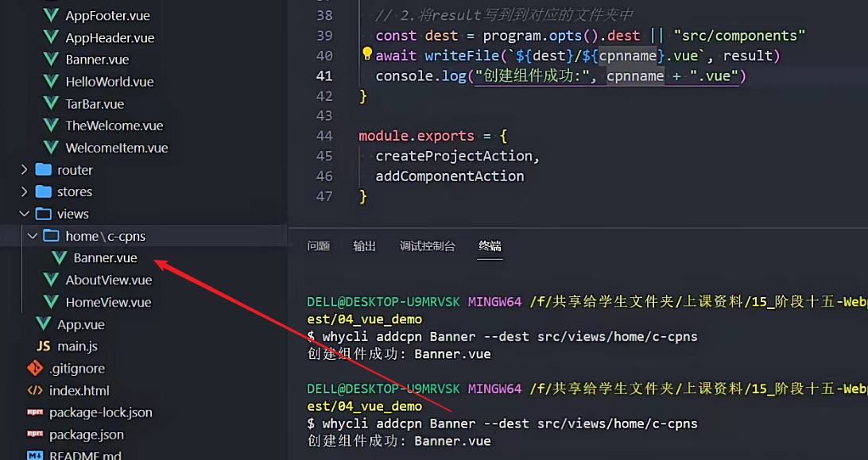
Task: Open HomeView.vue in the file tree
Action: 108,302
